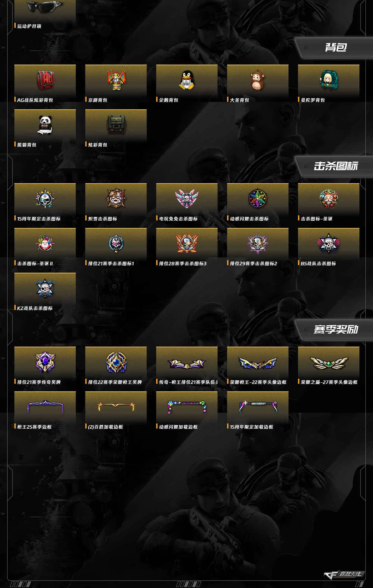This screenshot has width=373, height=588.
Task: Select the 熊猫背包 panda backpack icon
Action: (x=45, y=125)
